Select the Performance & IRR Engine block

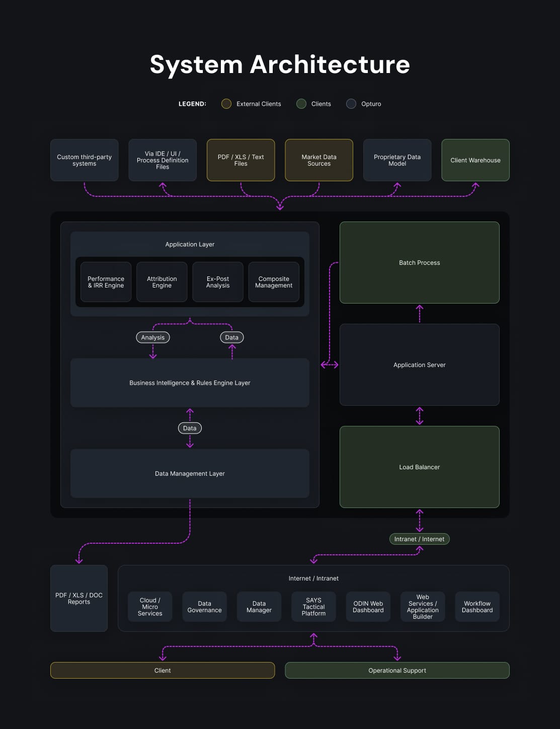click(x=106, y=282)
